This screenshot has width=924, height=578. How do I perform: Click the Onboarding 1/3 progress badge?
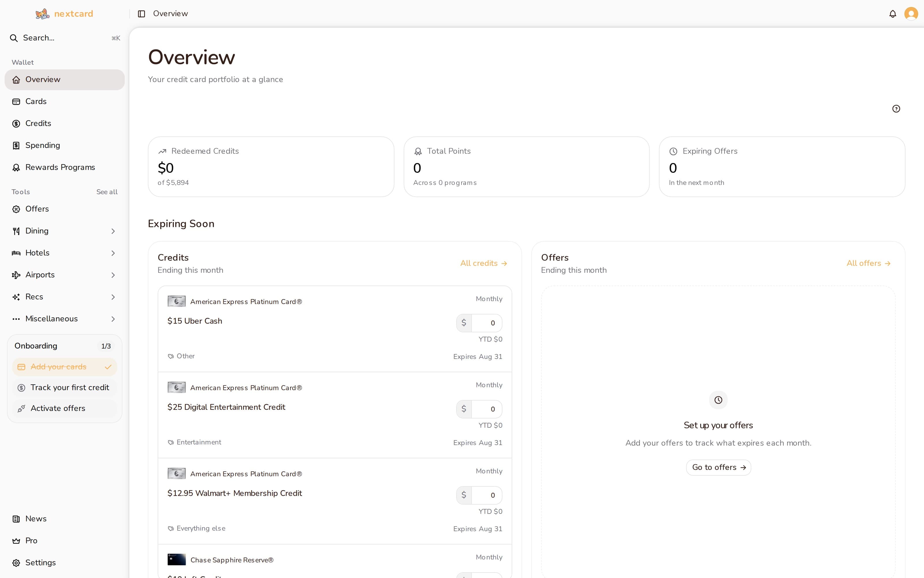[106, 346]
